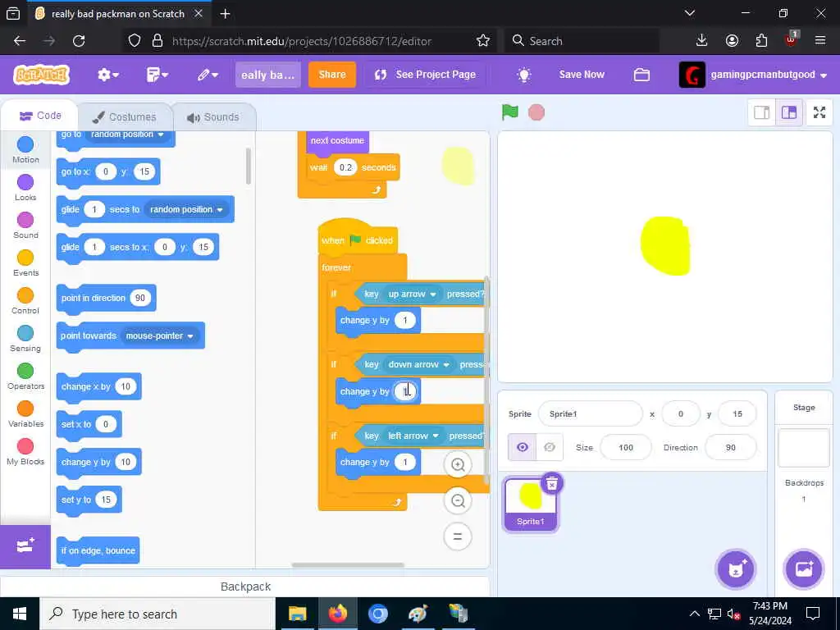Select the Stage backdrop thumbnail
This screenshot has width=840, height=630.
coord(804,448)
